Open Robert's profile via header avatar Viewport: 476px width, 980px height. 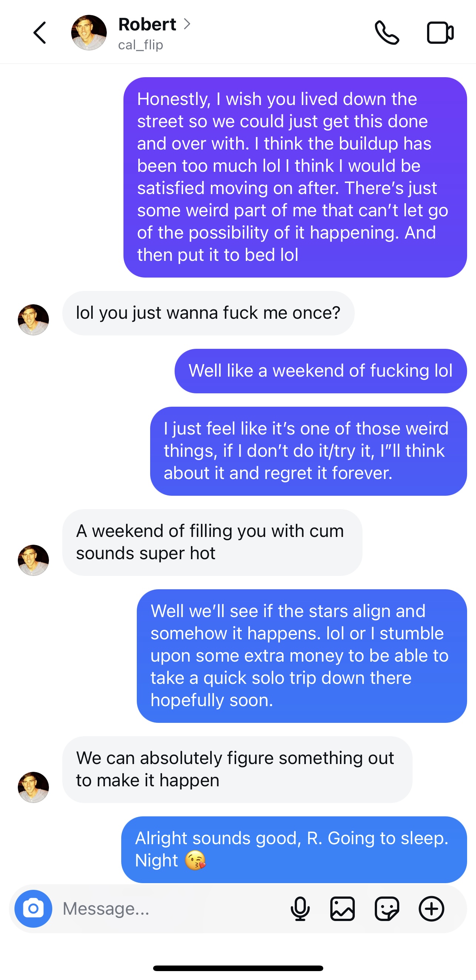coord(89,33)
